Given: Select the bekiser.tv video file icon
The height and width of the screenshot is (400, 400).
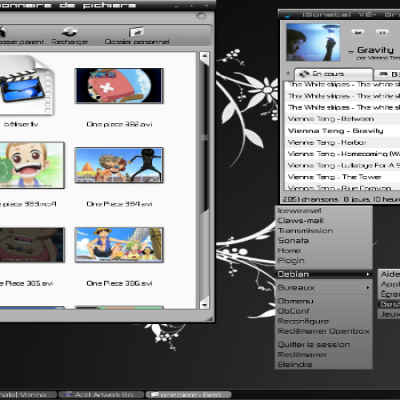Looking at the screenshot, I should point(26,85).
